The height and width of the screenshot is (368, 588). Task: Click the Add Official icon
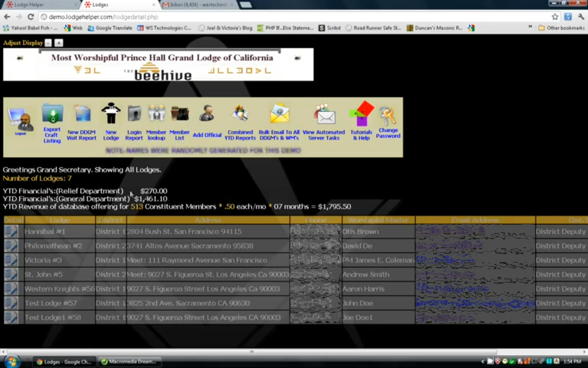pos(207,114)
